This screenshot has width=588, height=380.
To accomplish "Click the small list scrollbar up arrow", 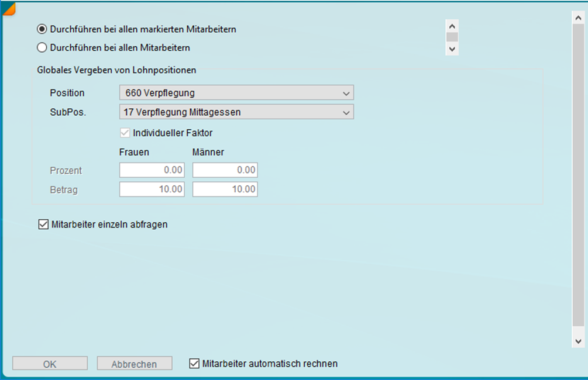I will pyautogui.click(x=452, y=26).
